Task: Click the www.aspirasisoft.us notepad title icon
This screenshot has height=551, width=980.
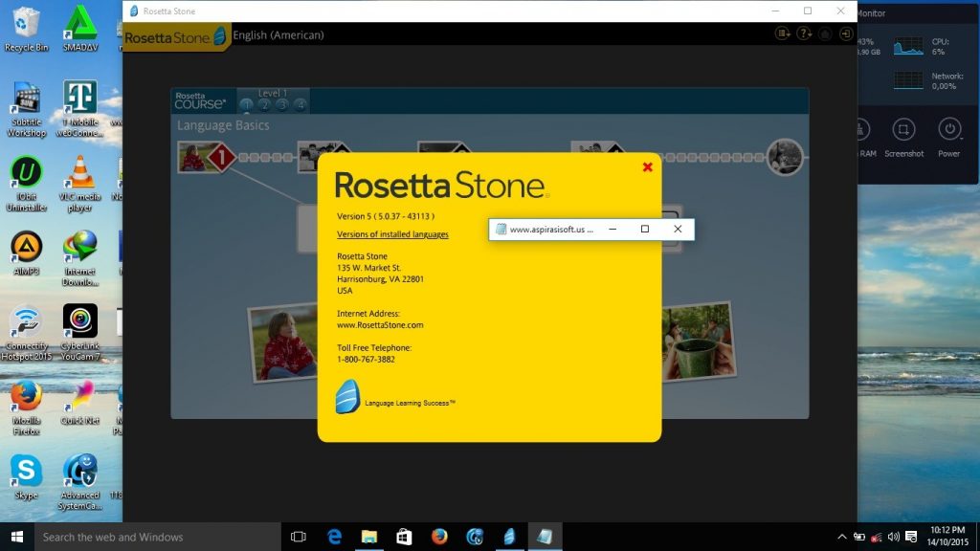Action: click(500, 230)
